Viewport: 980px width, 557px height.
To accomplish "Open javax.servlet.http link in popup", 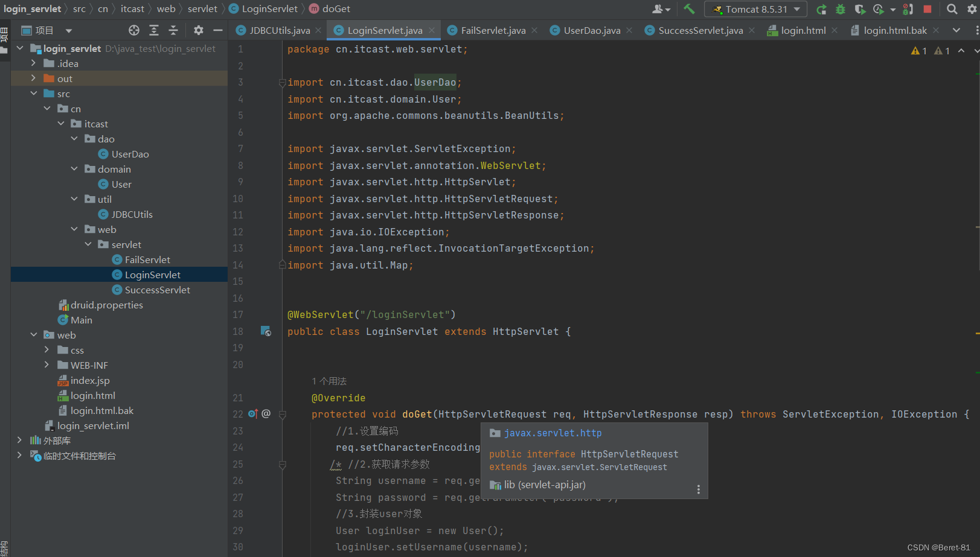I will pyautogui.click(x=552, y=433).
